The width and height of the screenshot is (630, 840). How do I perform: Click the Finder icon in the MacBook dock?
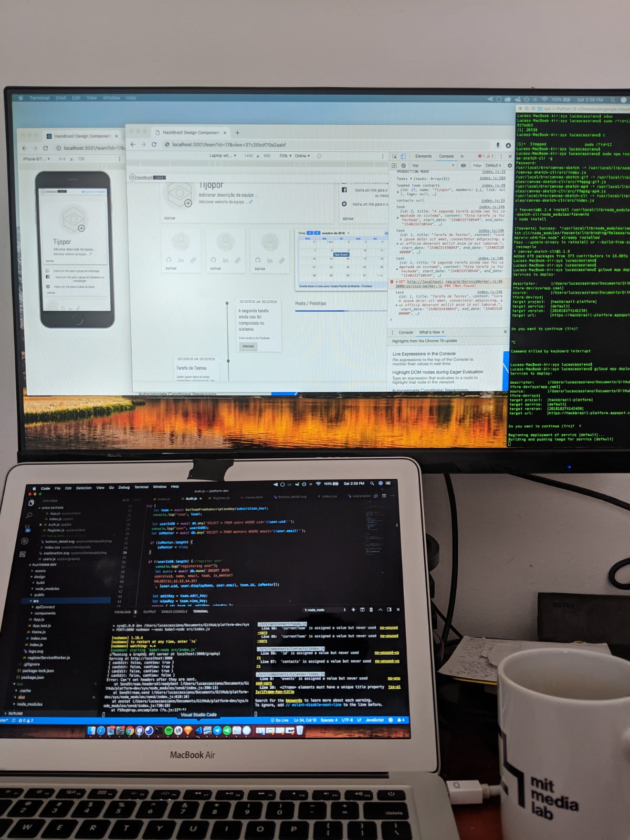tap(92, 730)
